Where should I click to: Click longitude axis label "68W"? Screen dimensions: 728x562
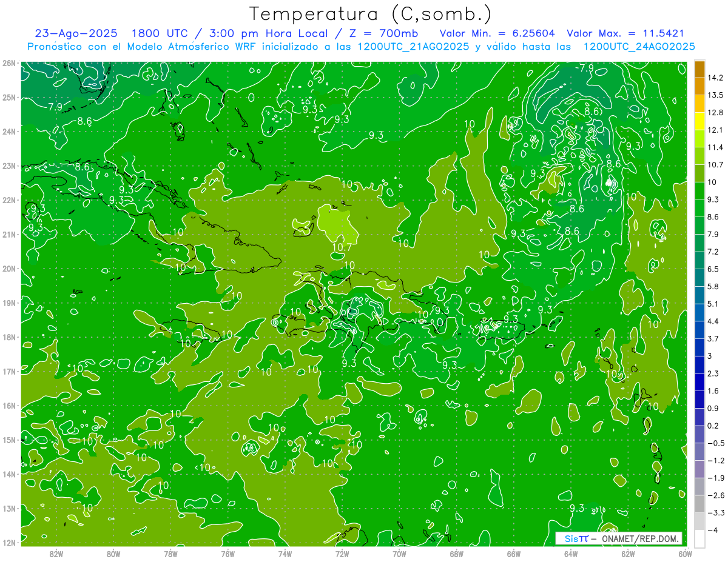(456, 553)
